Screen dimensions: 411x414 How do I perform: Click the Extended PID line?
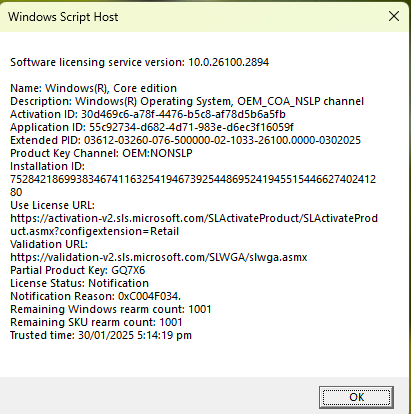tap(186, 140)
